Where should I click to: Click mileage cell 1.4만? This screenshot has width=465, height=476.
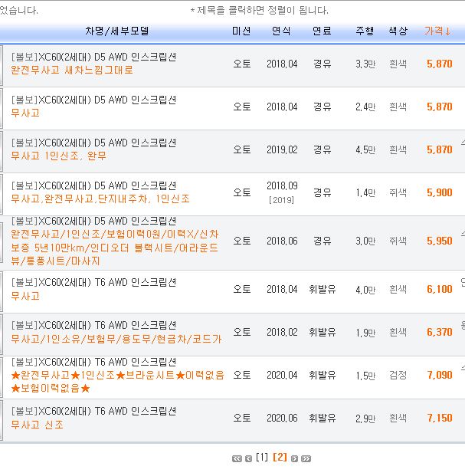[x=365, y=192]
